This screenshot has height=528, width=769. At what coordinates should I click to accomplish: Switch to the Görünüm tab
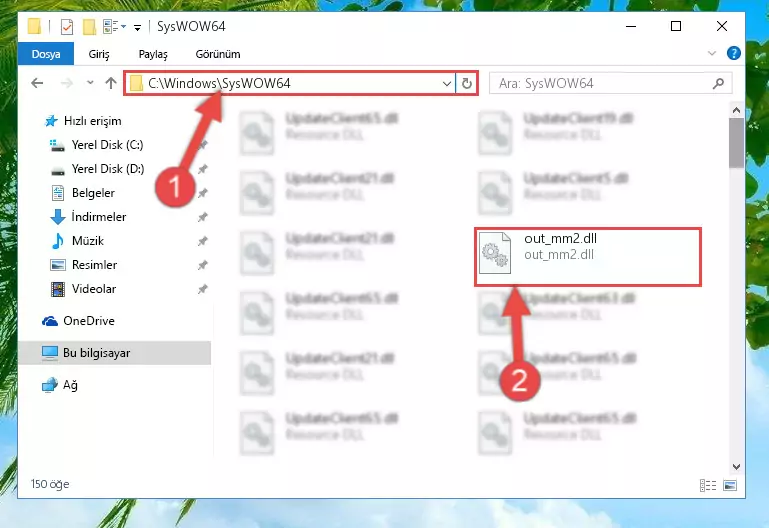pyautogui.click(x=218, y=54)
